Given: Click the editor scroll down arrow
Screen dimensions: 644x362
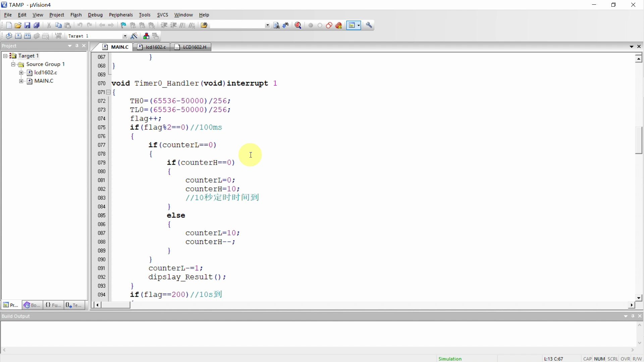Looking at the screenshot, I should (x=639, y=298).
